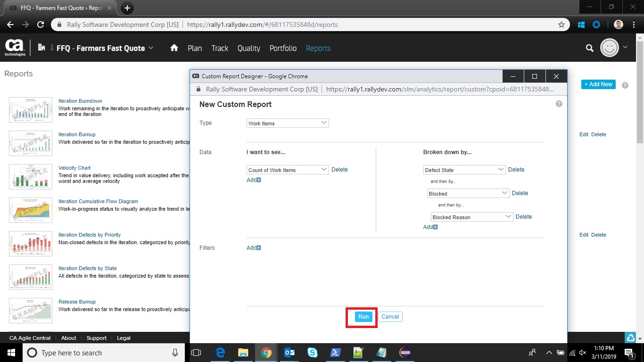Go to the Rally Home icon
Viewport: 644px width, 362px height.
click(x=174, y=48)
